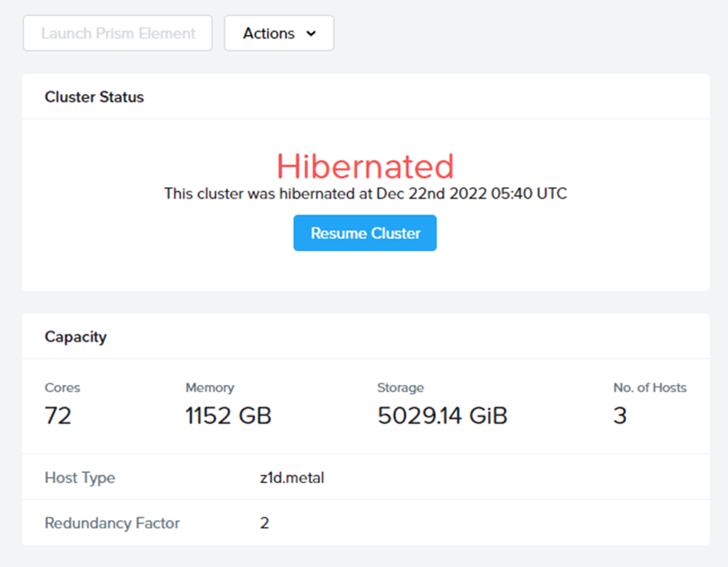Click the Cluster Status panel heading
This screenshot has width=728, height=567.
click(95, 97)
